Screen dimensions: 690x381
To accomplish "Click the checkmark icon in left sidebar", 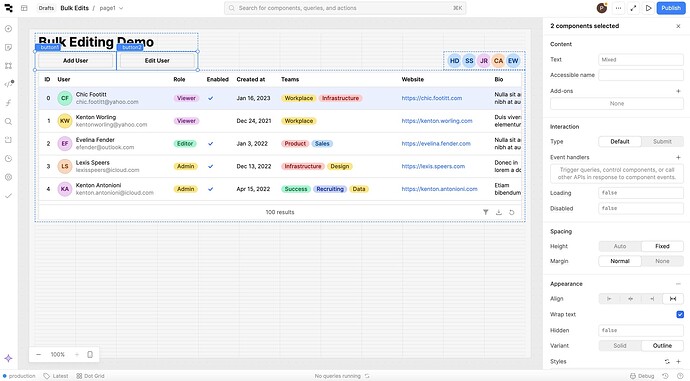I will coord(8,196).
